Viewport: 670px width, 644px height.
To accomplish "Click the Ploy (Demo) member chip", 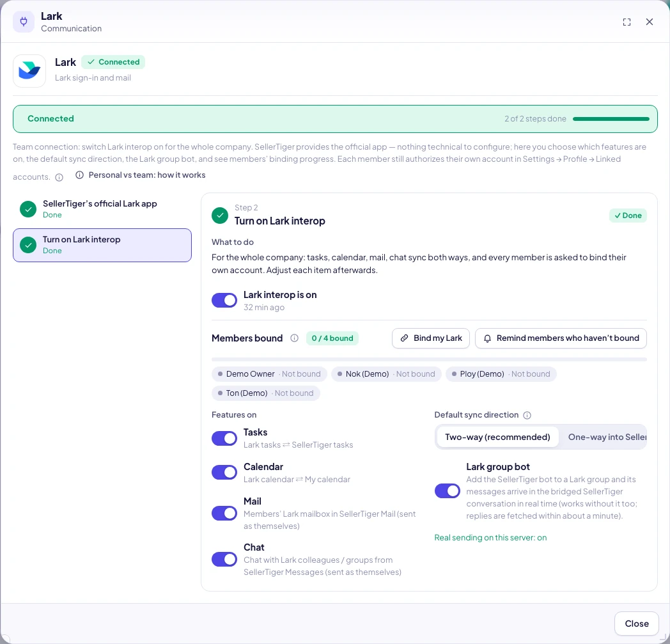I will 501,374.
